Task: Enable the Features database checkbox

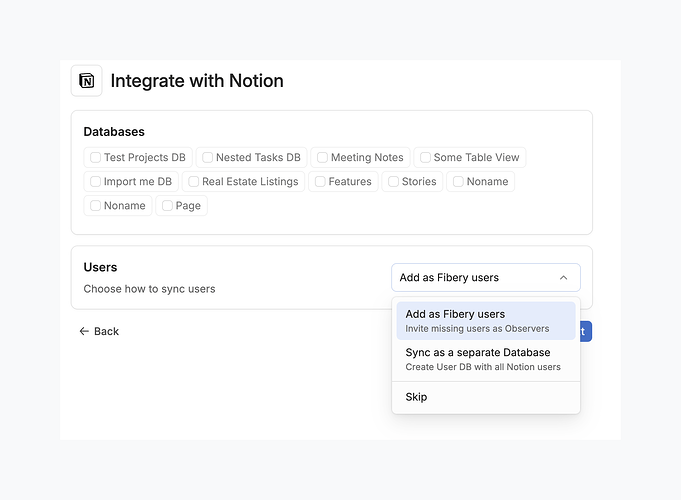Action: [x=320, y=182]
